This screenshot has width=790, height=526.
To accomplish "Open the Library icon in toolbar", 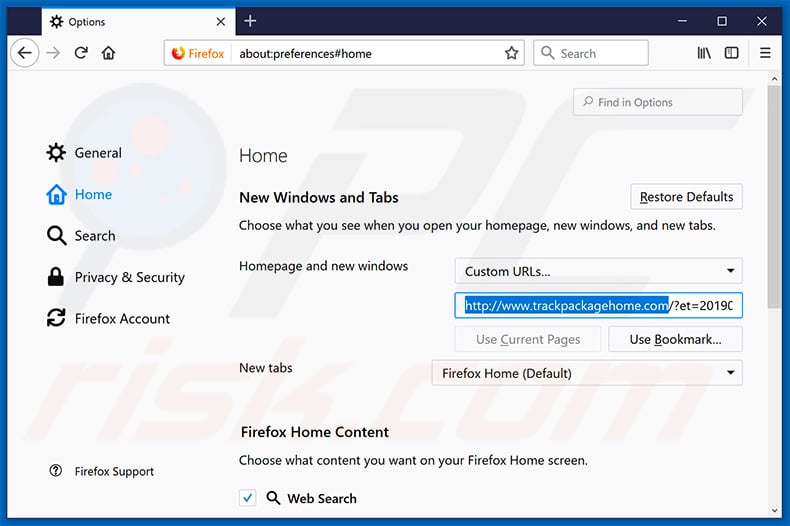I will coord(704,53).
